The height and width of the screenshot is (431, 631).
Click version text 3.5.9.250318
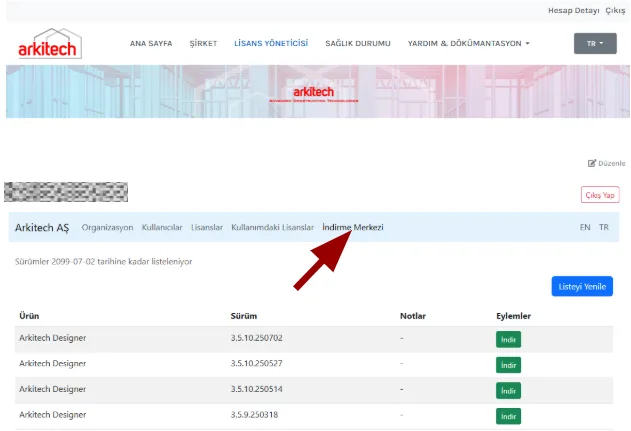point(254,415)
